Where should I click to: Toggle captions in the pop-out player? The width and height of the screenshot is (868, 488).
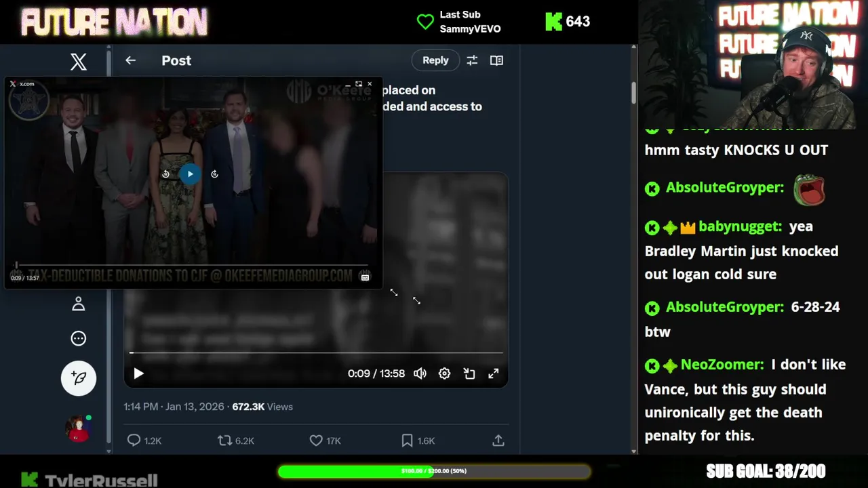pyautogui.click(x=365, y=277)
